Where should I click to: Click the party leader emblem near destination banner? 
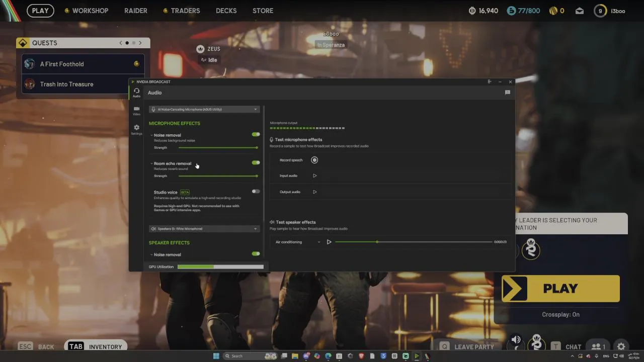pyautogui.click(x=531, y=250)
